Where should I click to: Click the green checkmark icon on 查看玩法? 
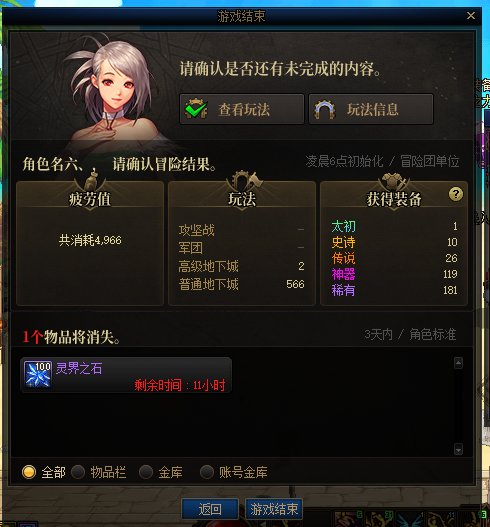[x=196, y=109]
